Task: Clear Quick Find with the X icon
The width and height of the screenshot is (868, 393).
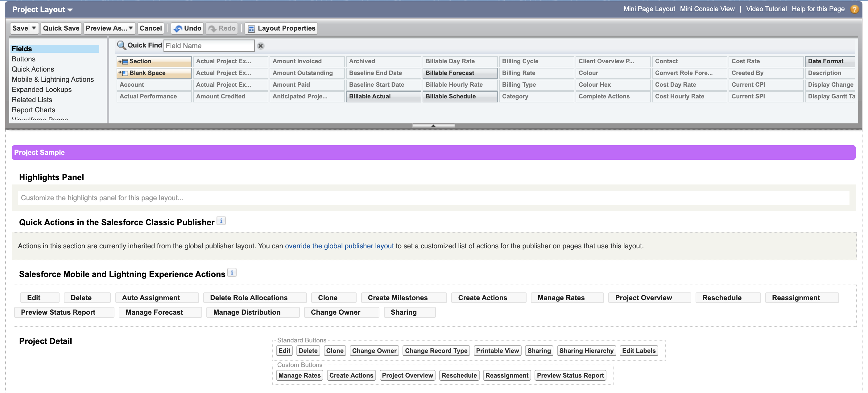Action: [x=260, y=46]
